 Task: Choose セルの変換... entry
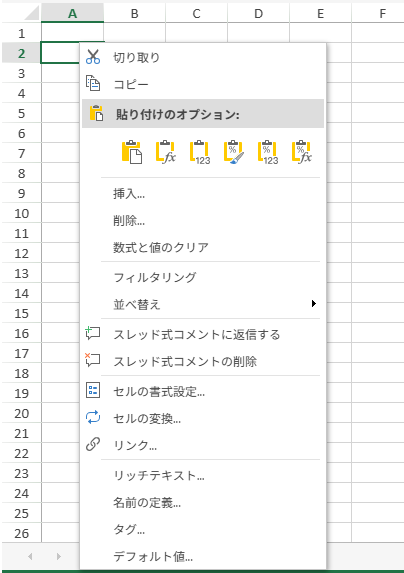tap(203, 418)
